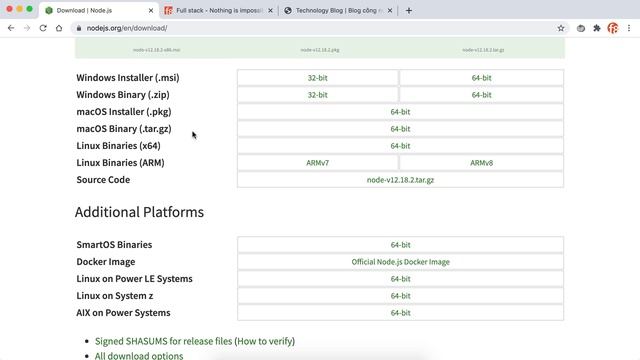The height and width of the screenshot is (360, 640).
Task: Download Linux Binaries (x64) 64-bit
Action: pos(400,146)
